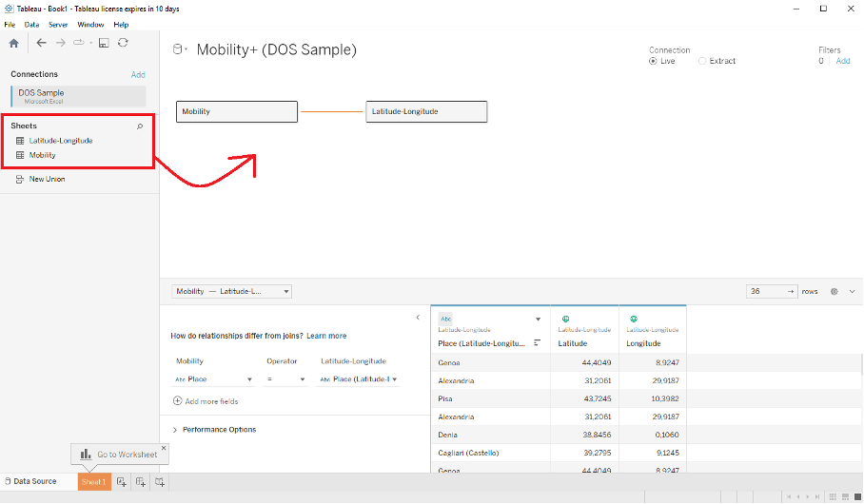Expand Performance Options section
Screen dimensions: 864x504
coord(175,430)
